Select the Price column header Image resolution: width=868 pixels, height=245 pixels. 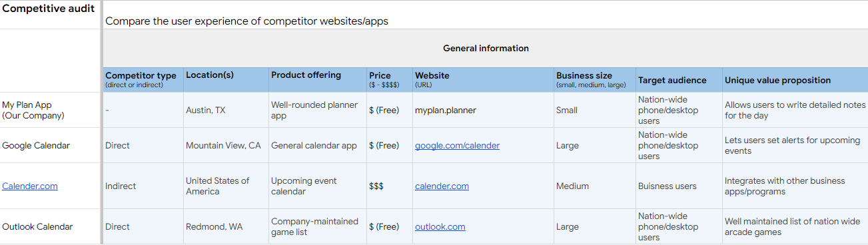coord(389,79)
